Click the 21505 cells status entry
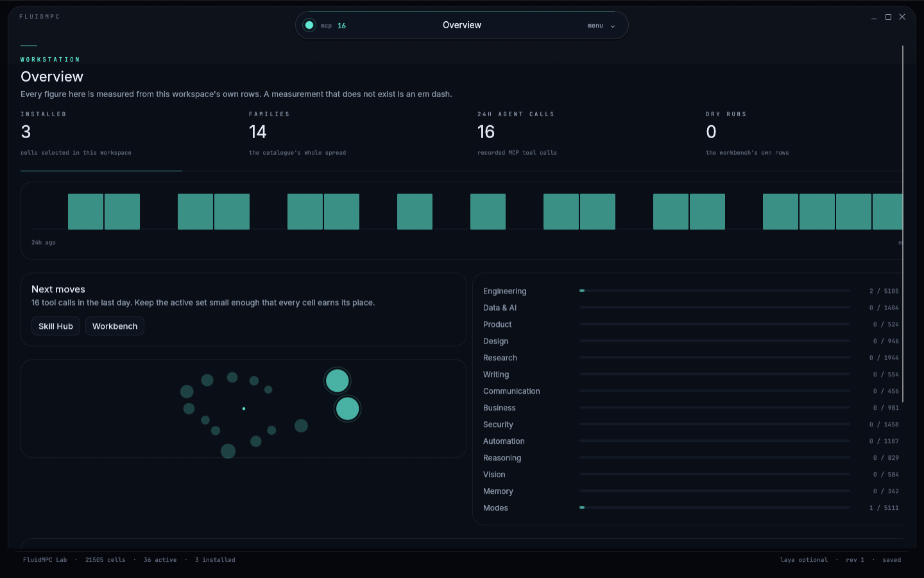This screenshot has width=924, height=578. [105, 560]
